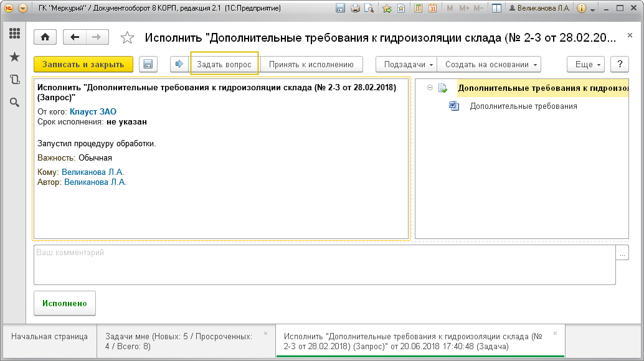Open the Создать на основании dropdown

point(489,64)
